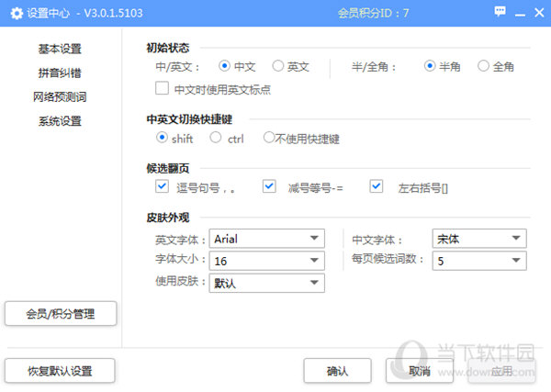Select ctrl as switch hotkey
The height and width of the screenshot is (392, 551).
[216, 138]
